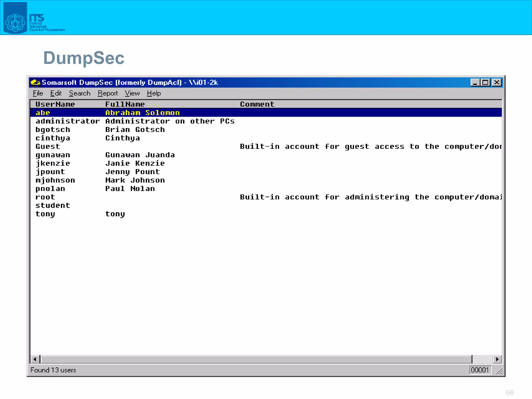Screen dimensions: 532x399
Task: Click the DumpSec title bar app icon
Action: (x=35, y=83)
